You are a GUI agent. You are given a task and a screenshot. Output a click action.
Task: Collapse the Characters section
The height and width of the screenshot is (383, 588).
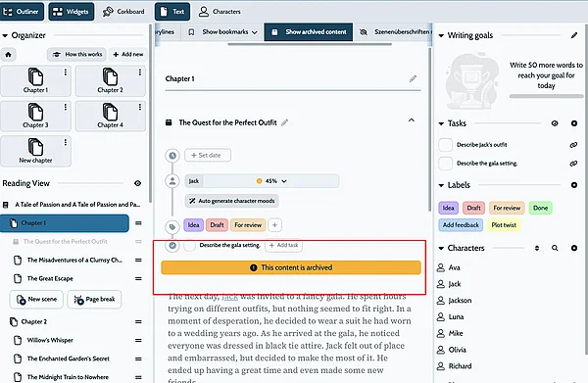pos(441,248)
